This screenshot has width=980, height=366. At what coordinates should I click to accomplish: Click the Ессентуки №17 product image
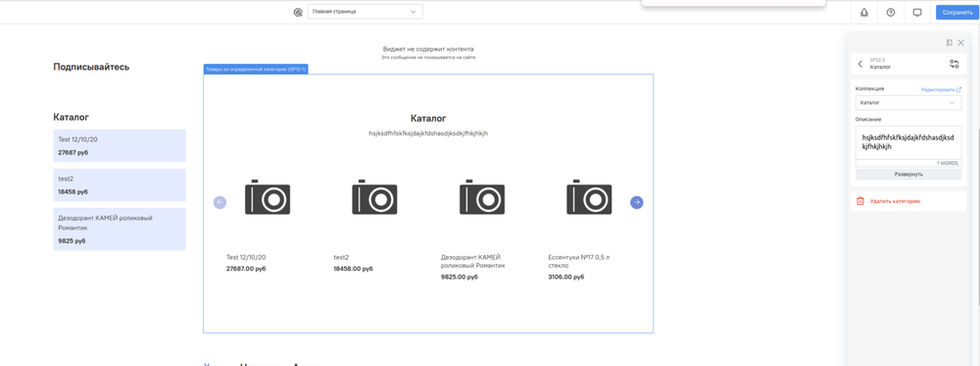coord(589,197)
